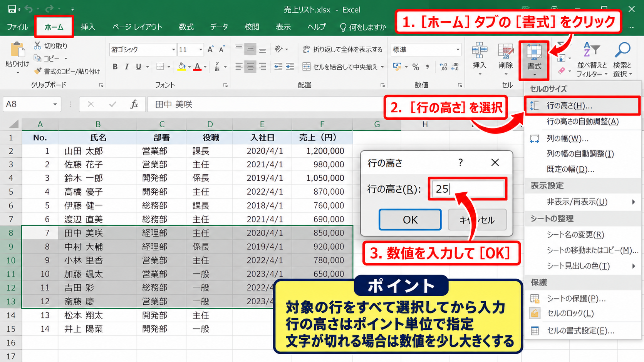This screenshot has width=644, height=362.
Task: Switch to the 挿入 ribbon tab
Action: point(88,27)
